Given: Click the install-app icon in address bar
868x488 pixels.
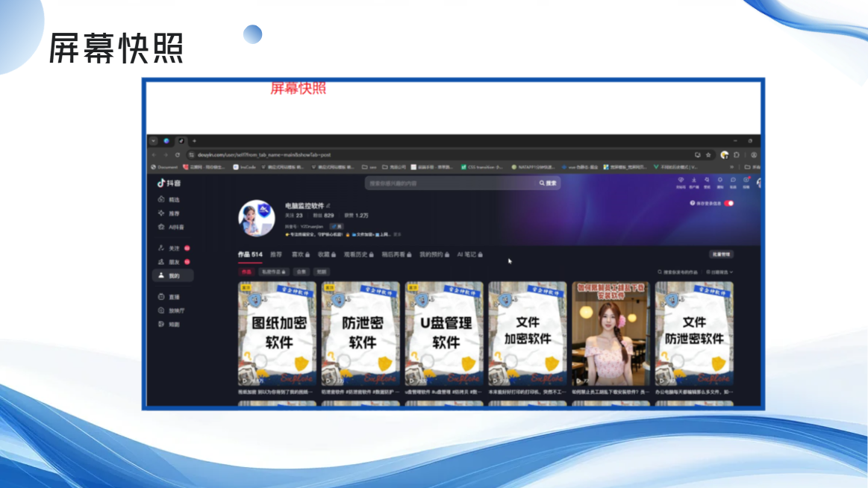Looking at the screenshot, I should [698, 155].
